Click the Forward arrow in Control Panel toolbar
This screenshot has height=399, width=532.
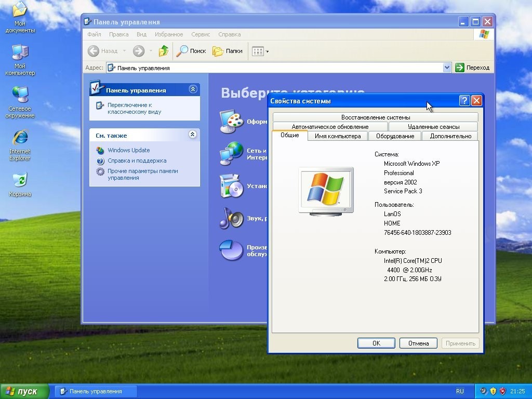pos(138,51)
